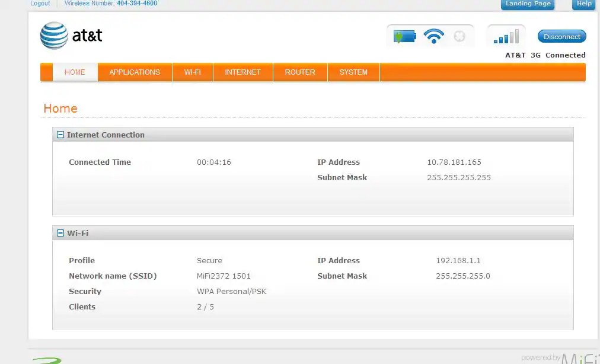600x364 pixels.
Task: Click the Disconnect button
Action: (561, 37)
